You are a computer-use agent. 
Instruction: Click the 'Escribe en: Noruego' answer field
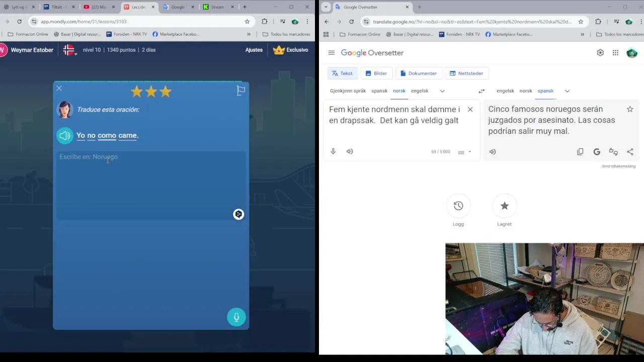[x=151, y=186]
